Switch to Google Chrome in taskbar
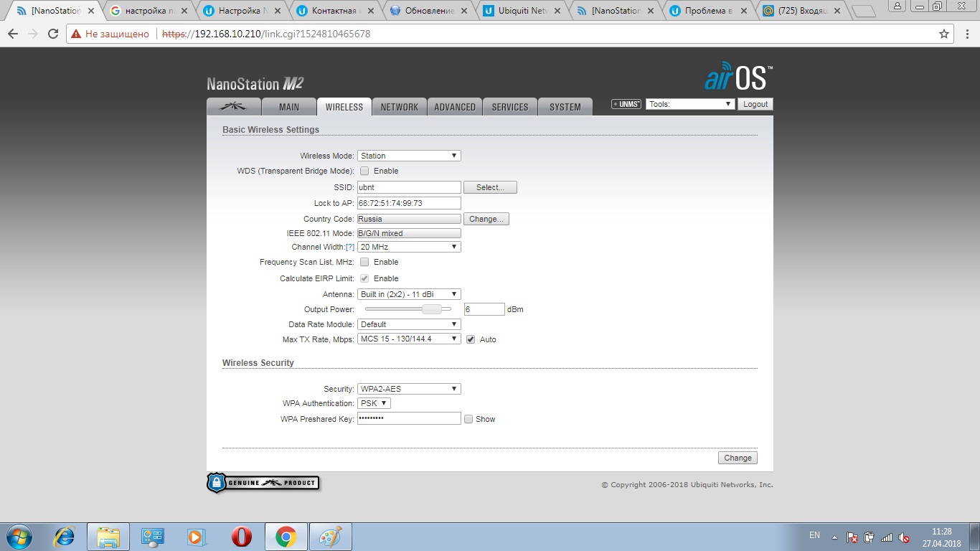This screenshot has height=551, width=980. 286,537
